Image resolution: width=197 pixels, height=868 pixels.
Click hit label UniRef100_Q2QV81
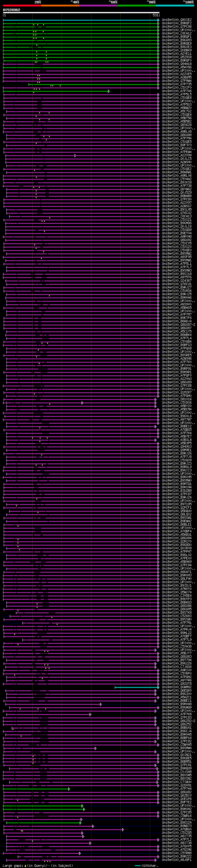click(x=177, y=785)
